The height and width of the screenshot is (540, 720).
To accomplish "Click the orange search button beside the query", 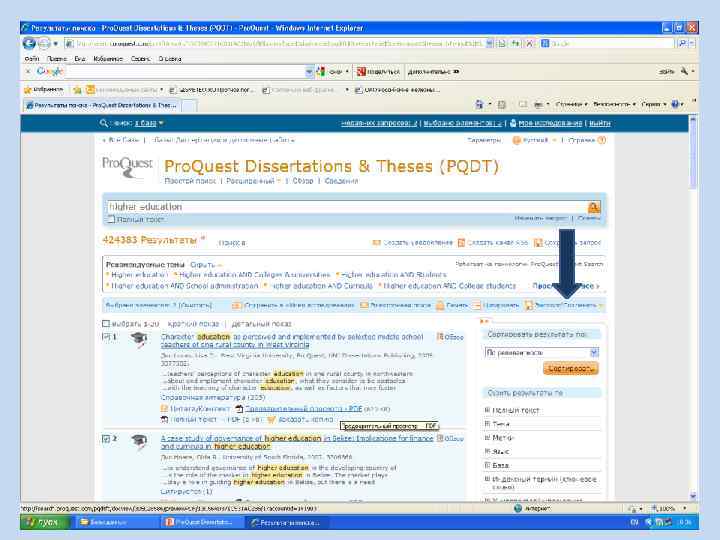I will tap(594, 208).
